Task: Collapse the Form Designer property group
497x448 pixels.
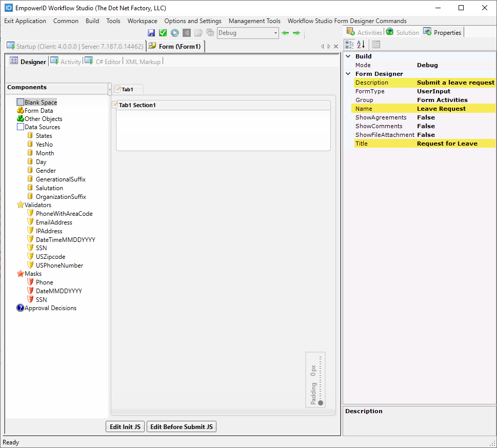Action: click(348, 74)
